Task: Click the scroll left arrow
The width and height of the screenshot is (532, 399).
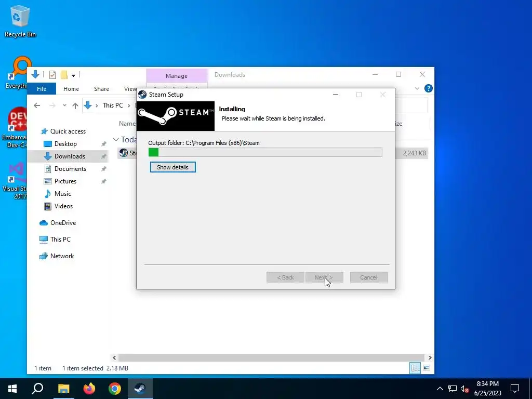Action: click(x=114, y=357)
